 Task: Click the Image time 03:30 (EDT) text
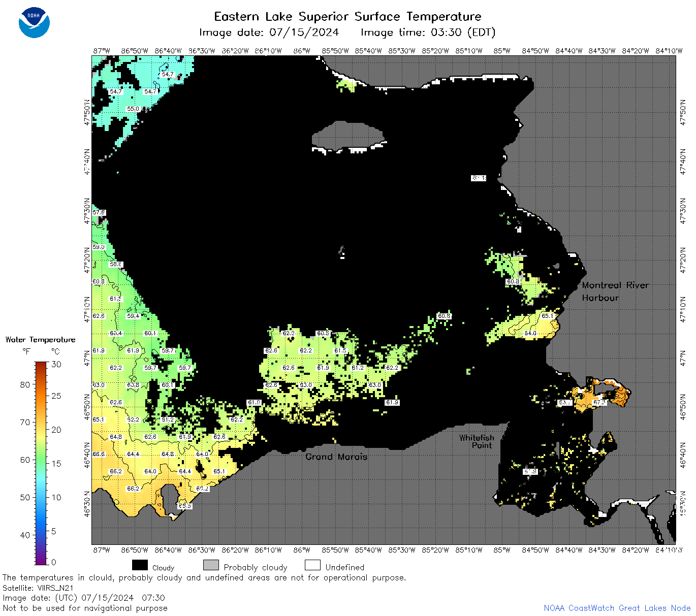pyautogui.click(x=428, y=33)
